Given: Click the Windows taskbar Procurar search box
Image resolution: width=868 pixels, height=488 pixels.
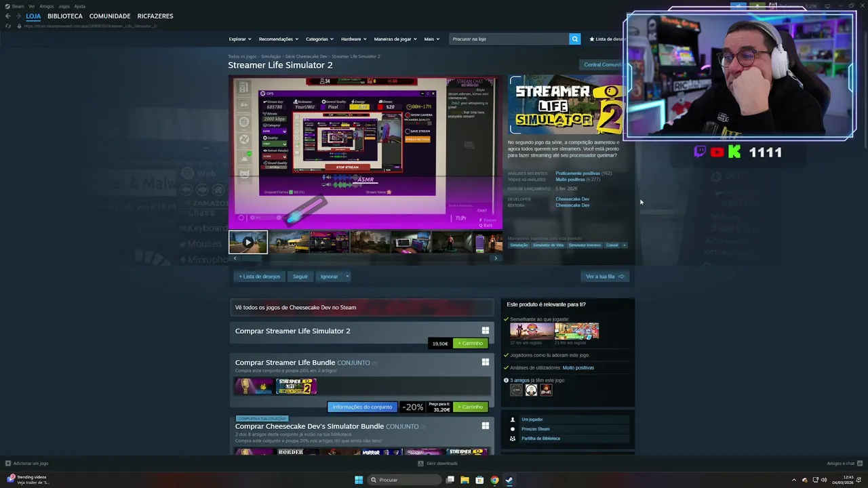Looking at the screenshot, I should click(404, 480).
